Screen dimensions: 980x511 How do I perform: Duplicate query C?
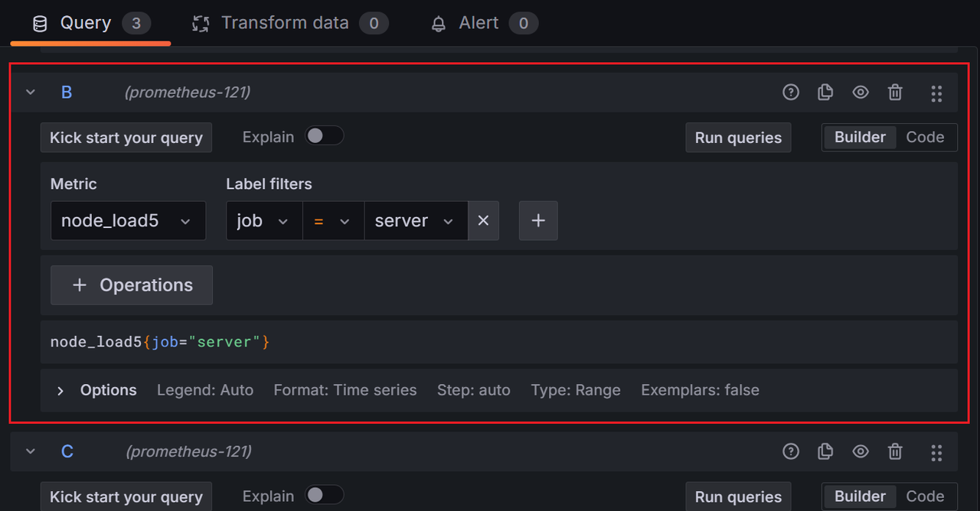(825, 451)
